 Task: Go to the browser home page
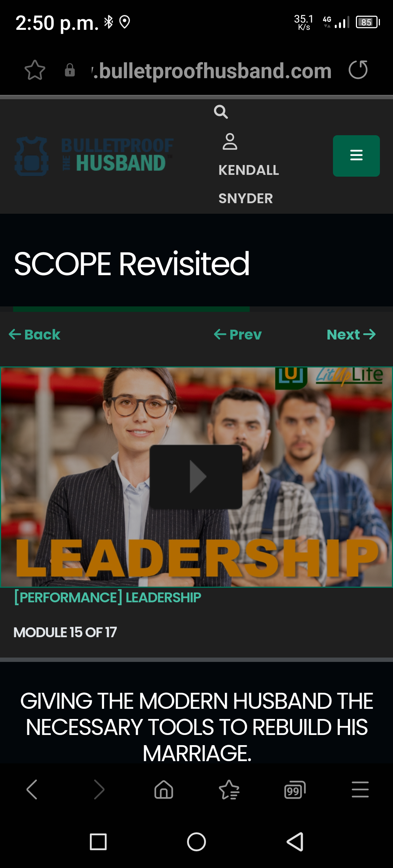[x=164, y=789]
